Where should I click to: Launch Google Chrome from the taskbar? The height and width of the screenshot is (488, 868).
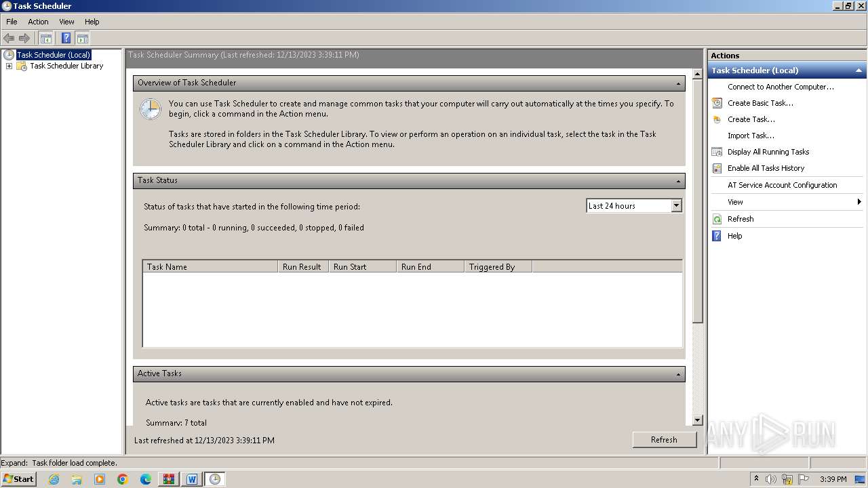pos(123,479)
